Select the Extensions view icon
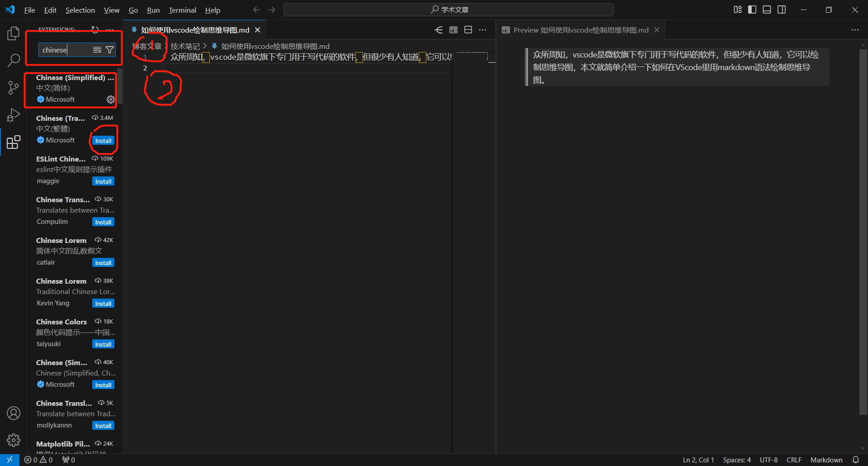 click(14, 142)
